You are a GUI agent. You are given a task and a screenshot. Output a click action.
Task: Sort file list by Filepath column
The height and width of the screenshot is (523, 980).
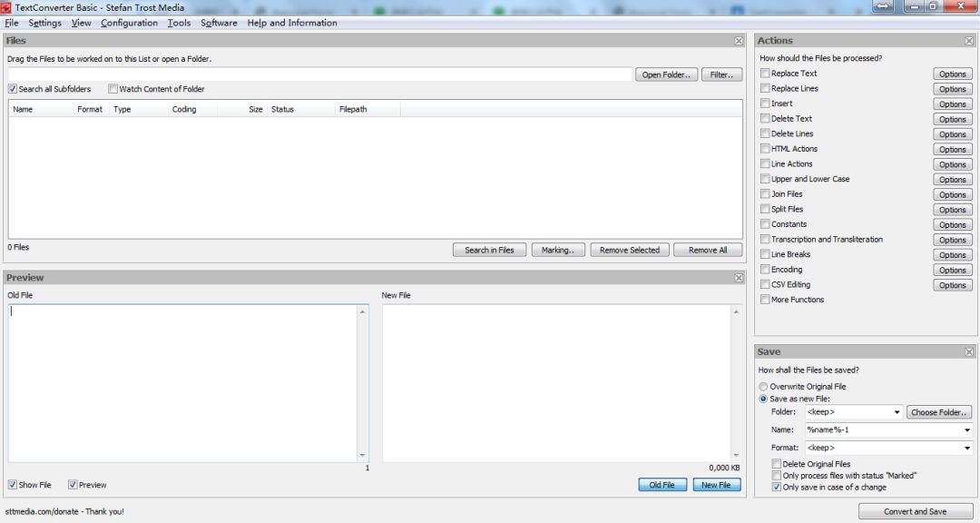coord(367,110)
